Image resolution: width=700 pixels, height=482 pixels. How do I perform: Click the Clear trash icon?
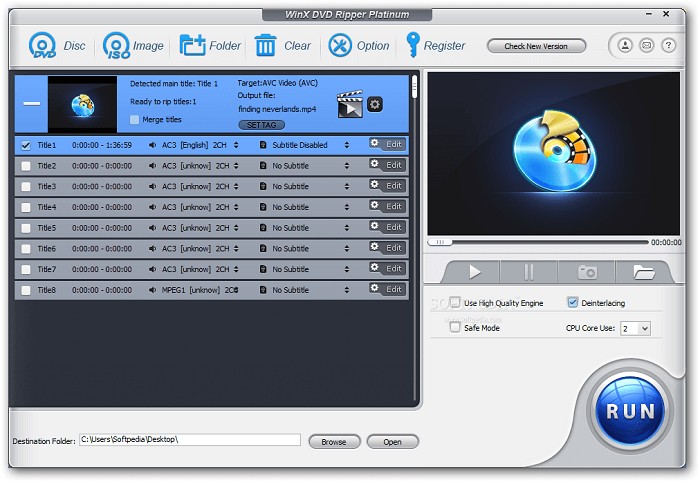click(x=266, y=46)
